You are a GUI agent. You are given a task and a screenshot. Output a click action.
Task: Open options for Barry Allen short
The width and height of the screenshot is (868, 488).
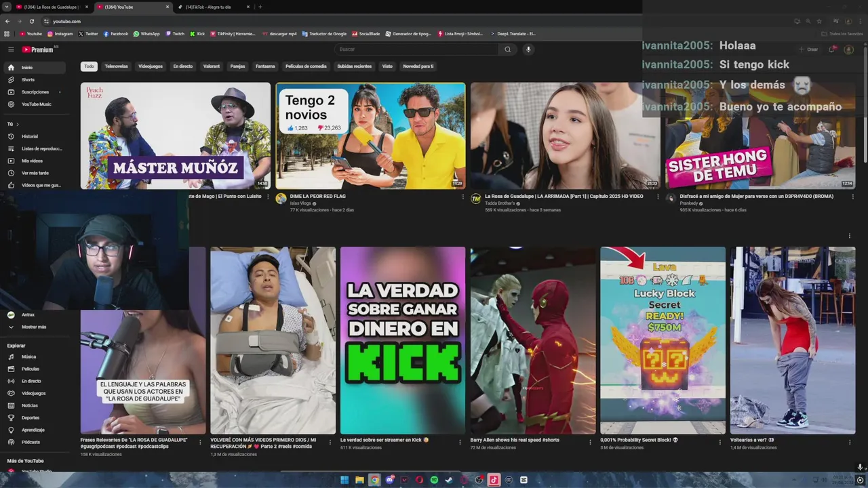590,442
